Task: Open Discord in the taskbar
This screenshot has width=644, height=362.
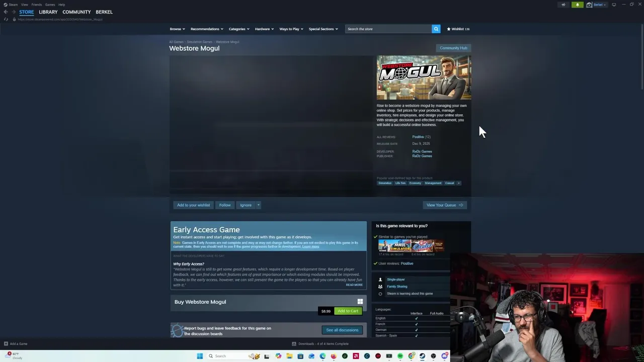Action: tap(444, 356)
